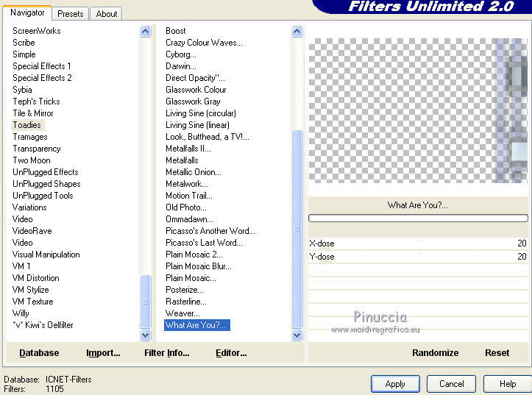Select Posterize... filter

click(x=185, y=290)
